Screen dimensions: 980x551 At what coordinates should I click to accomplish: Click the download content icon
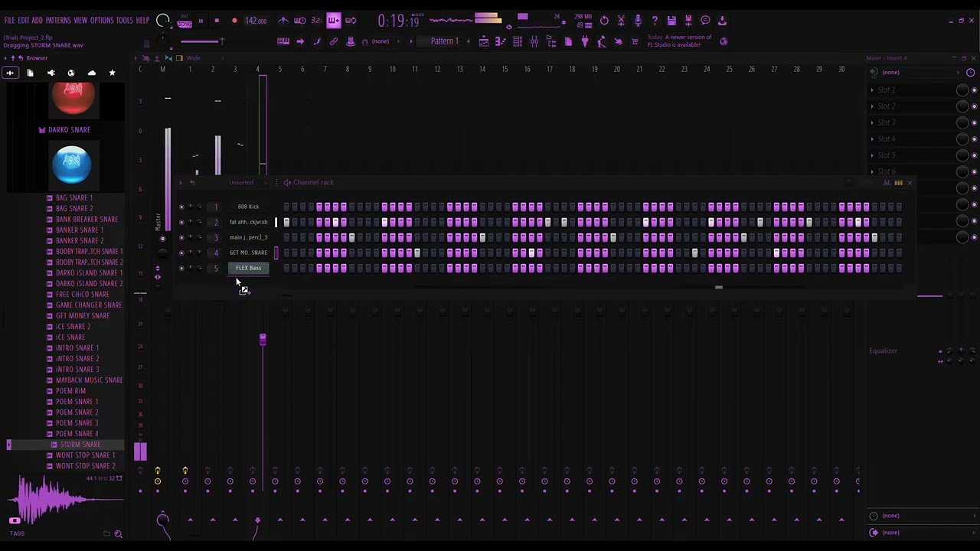722,21
